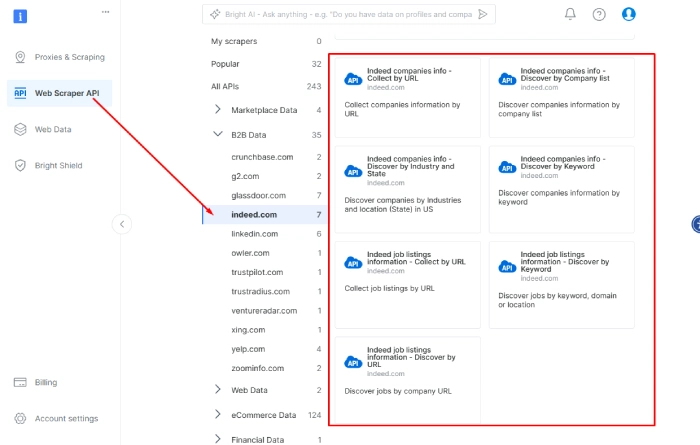Open Indeed companies info Collect by URL card
The height and width of the screenshot is (445, 700).
[408, 97]
